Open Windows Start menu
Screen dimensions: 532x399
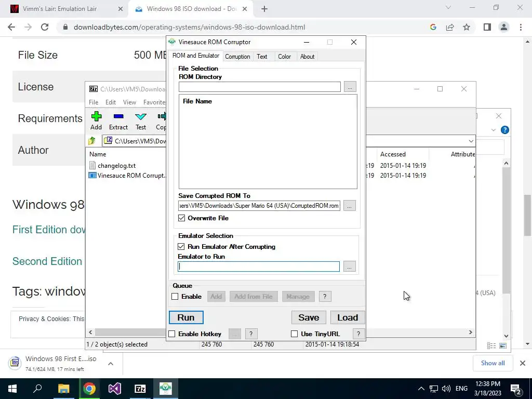coord(12,389)
